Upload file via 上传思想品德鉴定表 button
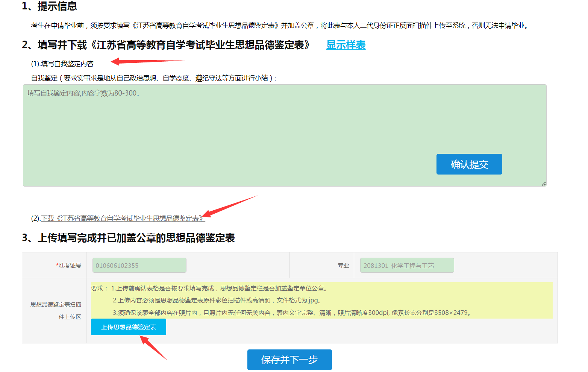The width and height of the screenshot is (588, 372). coord(129,327)
